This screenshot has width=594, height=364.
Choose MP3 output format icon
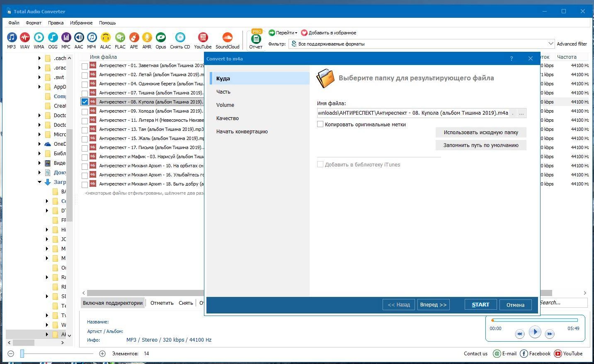click(x=12, y=38)
